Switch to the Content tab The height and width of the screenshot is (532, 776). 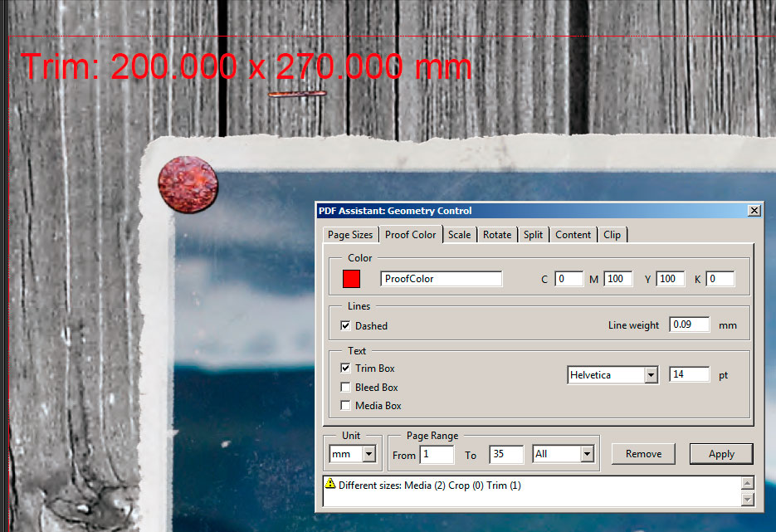[573, 235]
